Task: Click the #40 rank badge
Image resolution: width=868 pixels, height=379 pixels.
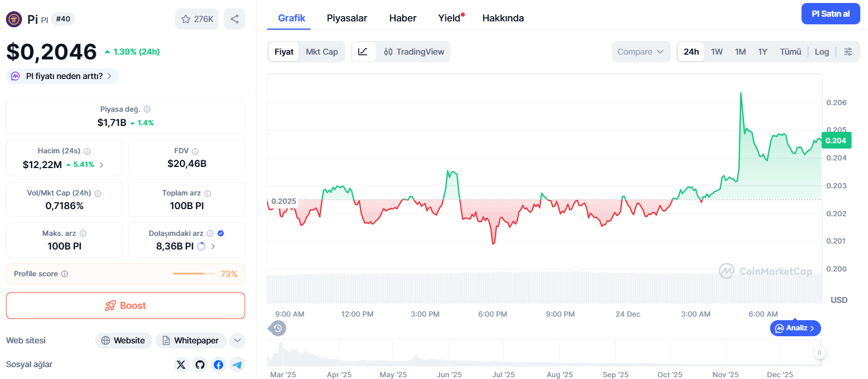Action: click(63, 19)
